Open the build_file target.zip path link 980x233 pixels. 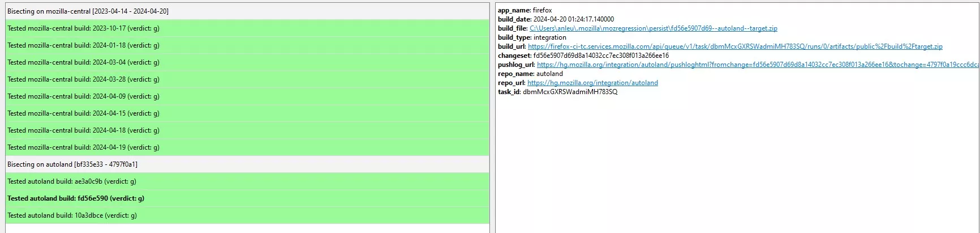coord(654,28)
